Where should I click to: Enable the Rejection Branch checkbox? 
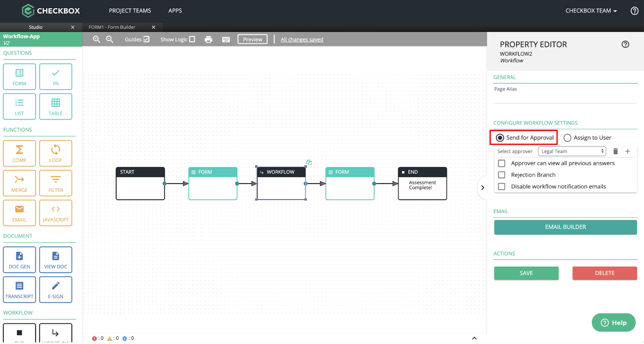point(502,175)
